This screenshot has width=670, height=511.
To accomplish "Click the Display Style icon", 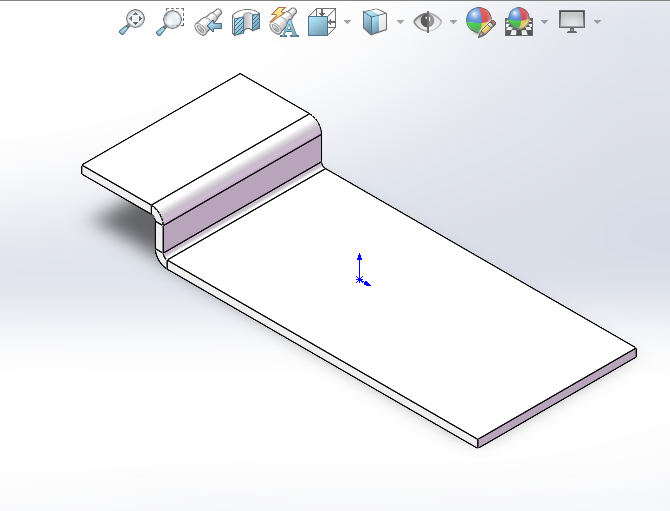I will (x=375, y=22).
